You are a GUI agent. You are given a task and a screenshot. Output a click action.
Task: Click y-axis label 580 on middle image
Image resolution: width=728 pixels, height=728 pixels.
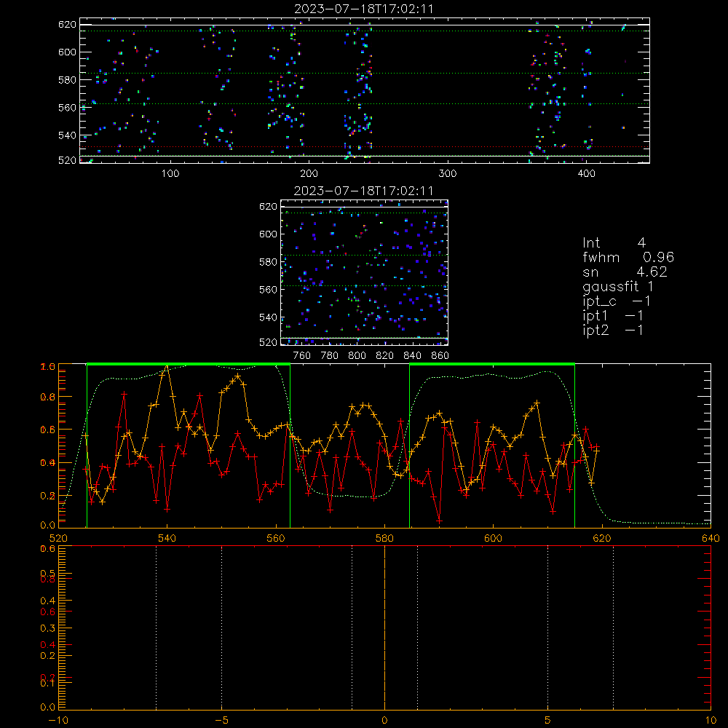pos(268,262)
